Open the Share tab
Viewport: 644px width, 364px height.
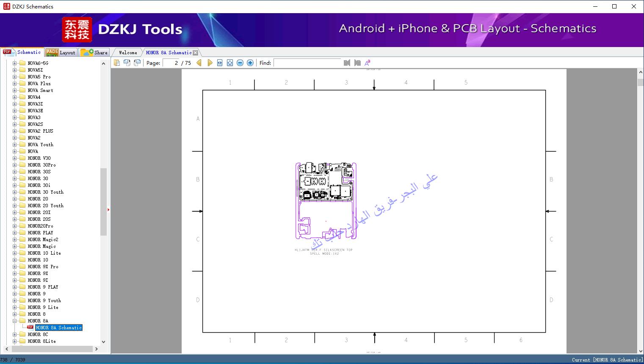pos(94,53)
